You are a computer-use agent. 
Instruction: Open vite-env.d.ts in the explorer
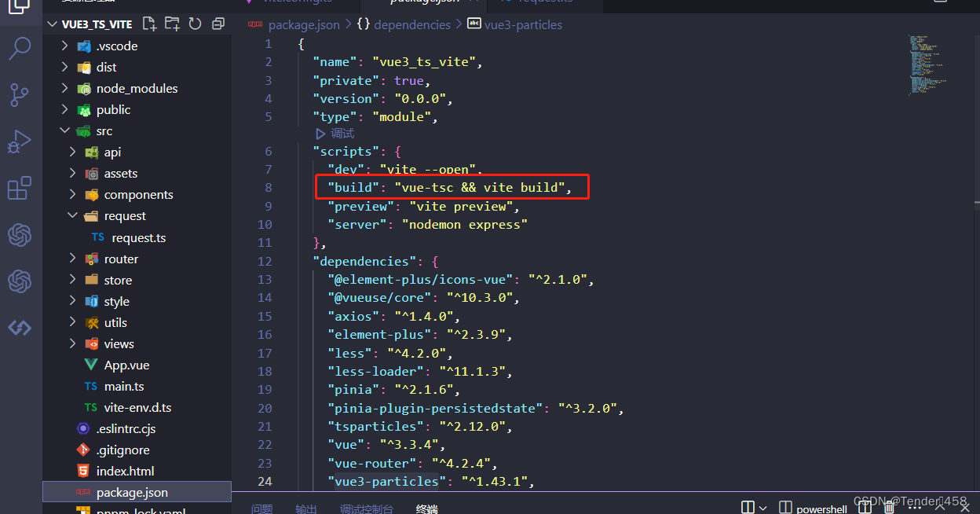point(137,407)
